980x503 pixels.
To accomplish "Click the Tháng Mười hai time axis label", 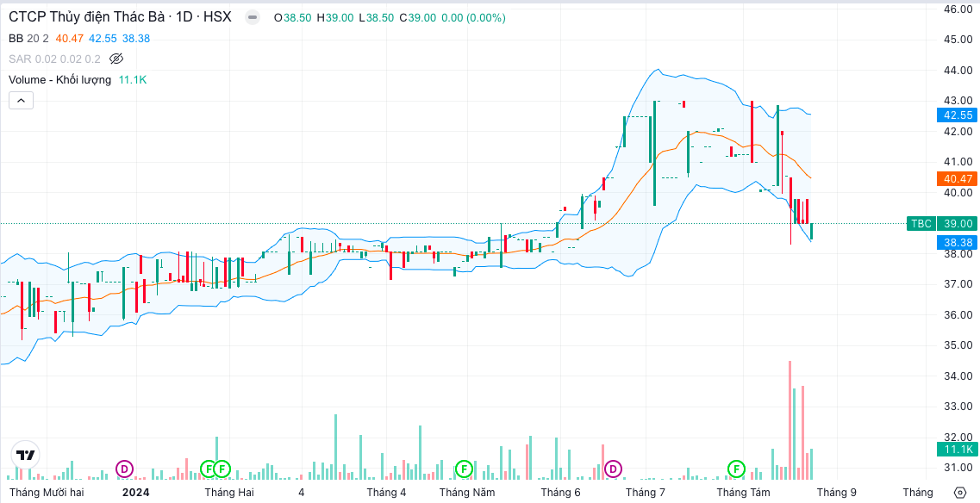I will [x=47, y=493].
